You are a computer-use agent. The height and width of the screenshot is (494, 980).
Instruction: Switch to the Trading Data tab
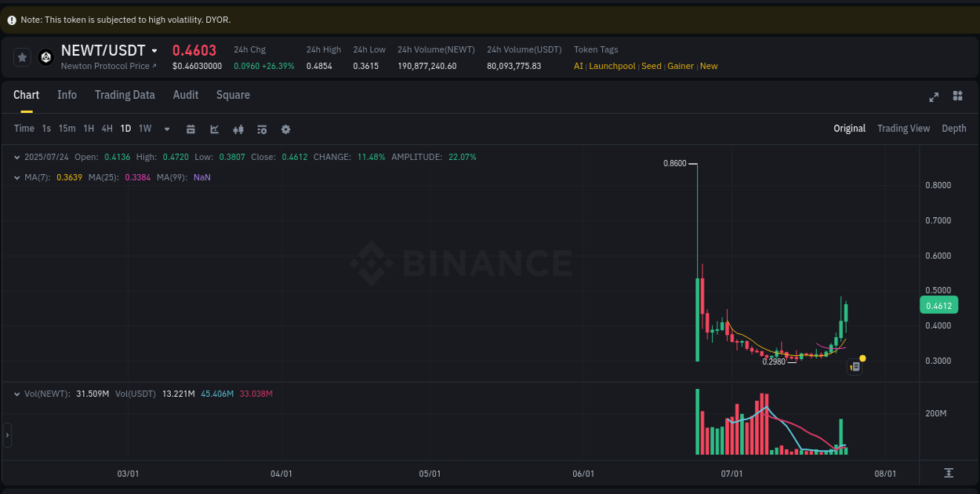[x=125, y=95]
